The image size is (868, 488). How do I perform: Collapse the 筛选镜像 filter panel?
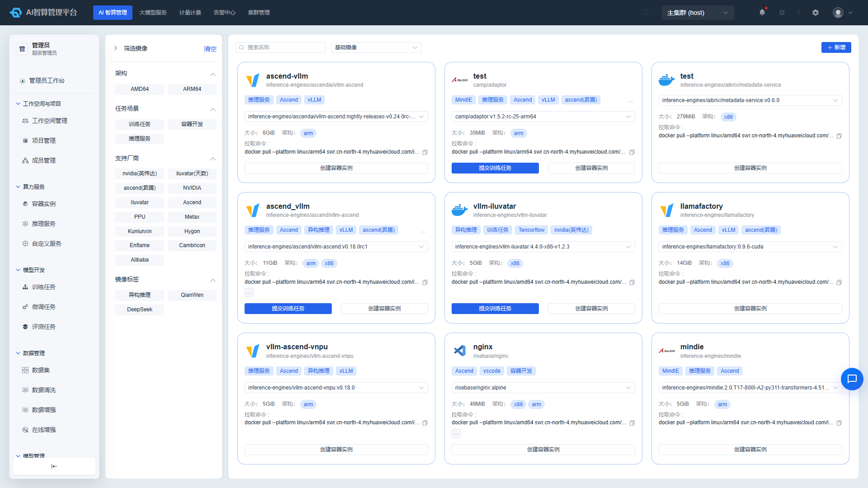click(115, 48)
